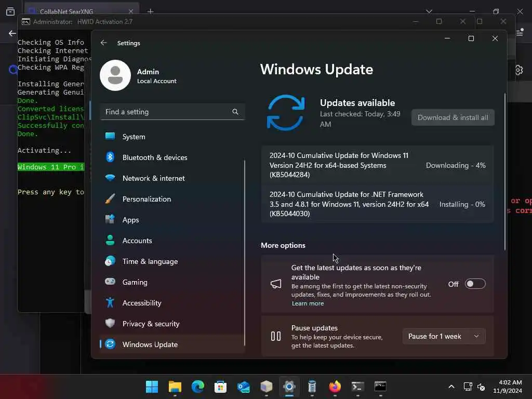Click the Press any key console prompt
This screenshot has width=532, height=399.
pyautogui.click(x=50, y=192)
